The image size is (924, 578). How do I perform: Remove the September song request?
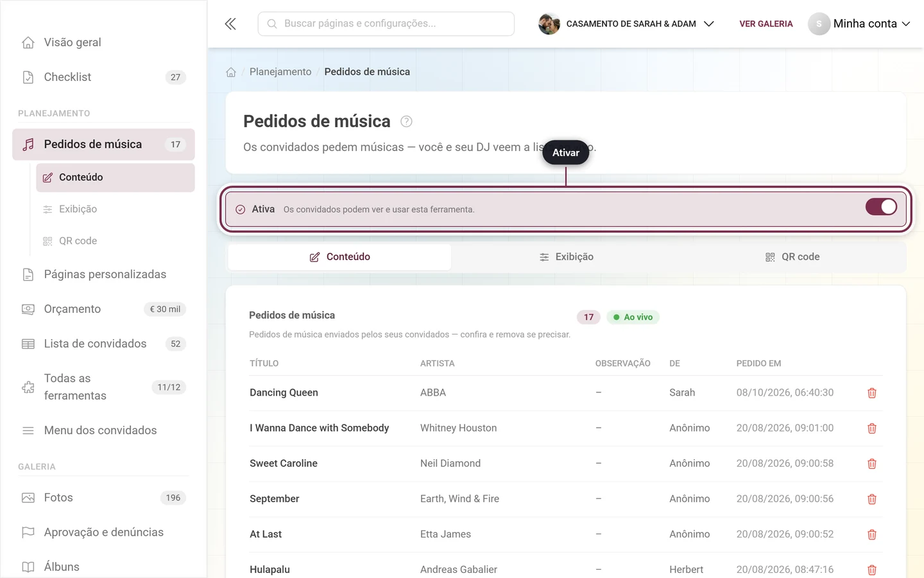[872, 499]
